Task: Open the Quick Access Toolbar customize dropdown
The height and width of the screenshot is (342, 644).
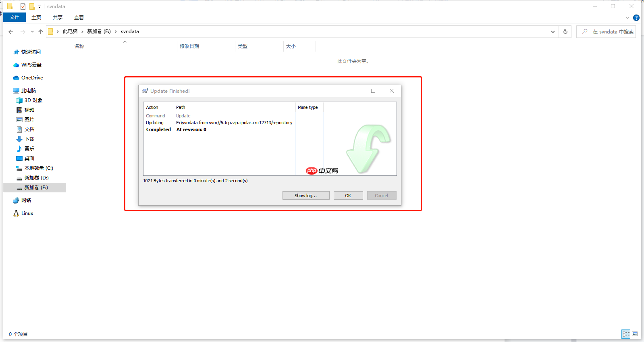Action: [x=39, y=6]
